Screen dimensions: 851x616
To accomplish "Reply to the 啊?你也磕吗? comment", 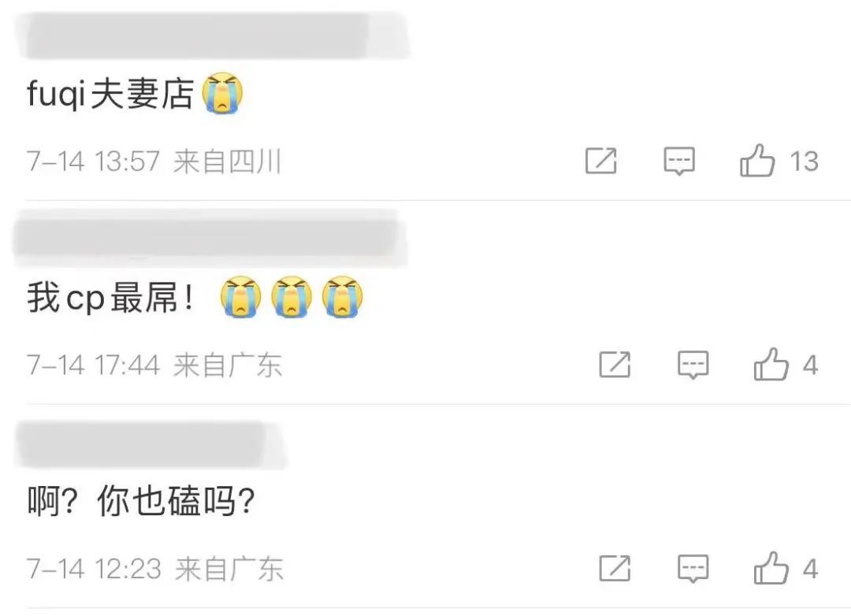I will click(693, 569).
